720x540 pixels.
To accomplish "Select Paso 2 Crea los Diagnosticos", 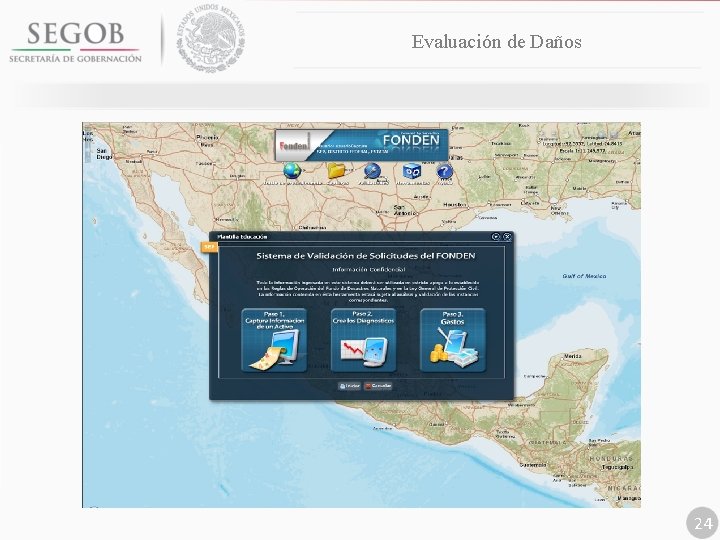I will pyautogui.click(x=363, y=340).
